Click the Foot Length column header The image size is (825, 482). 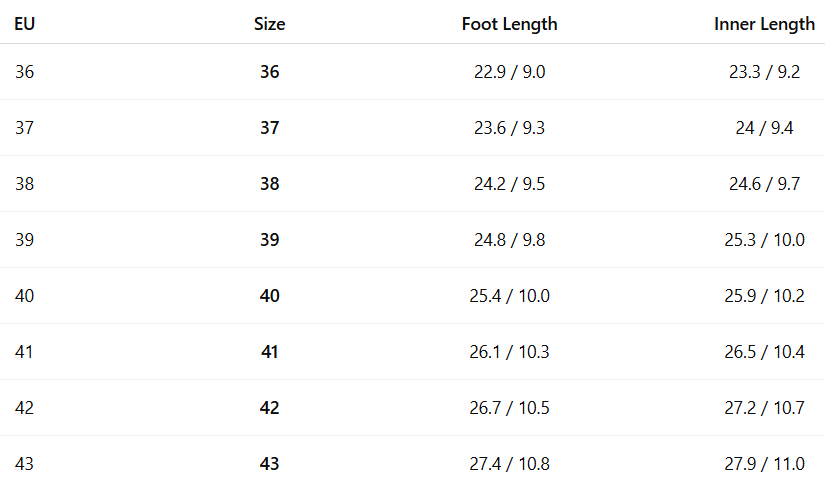509,24
